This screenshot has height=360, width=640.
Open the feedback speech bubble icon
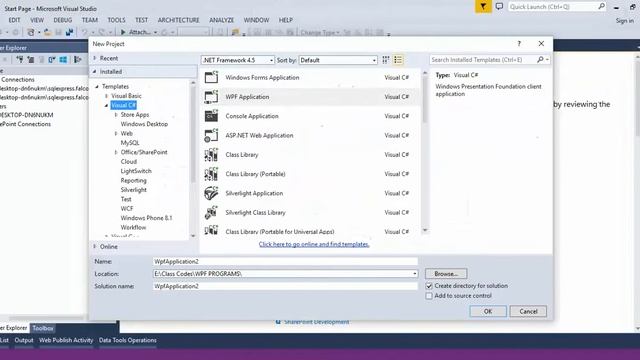pos(499,7)
